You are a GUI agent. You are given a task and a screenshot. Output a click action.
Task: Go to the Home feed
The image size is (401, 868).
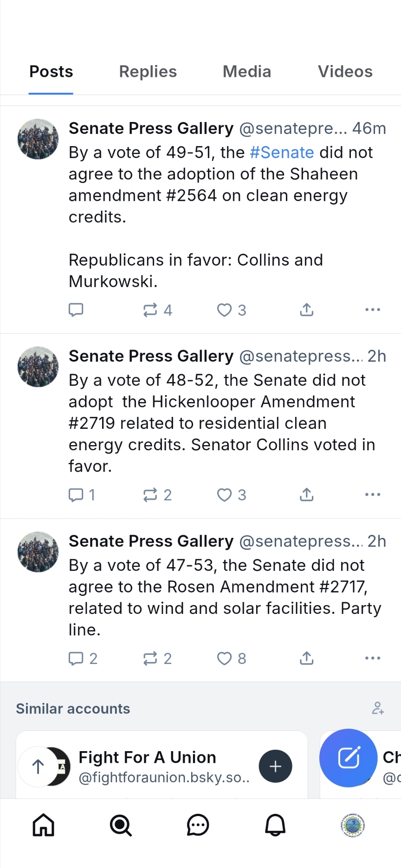coord(43,825)
